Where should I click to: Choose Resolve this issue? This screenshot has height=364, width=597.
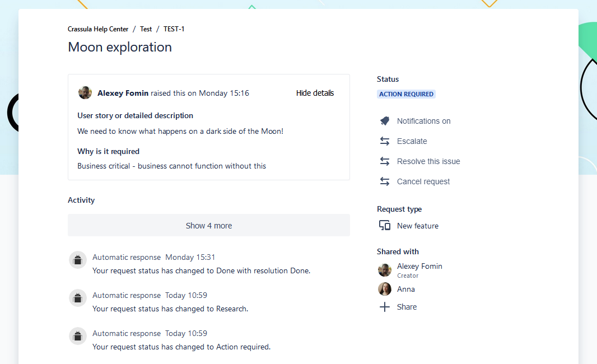coord(428,161)
